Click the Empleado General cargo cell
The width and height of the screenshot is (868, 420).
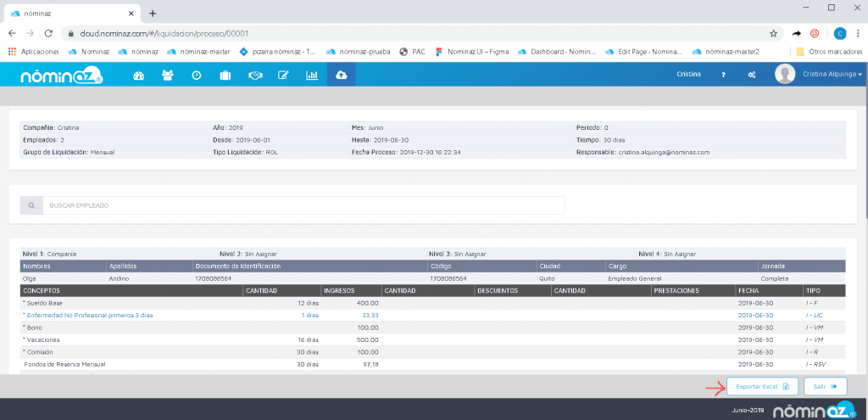pos(634,278)
